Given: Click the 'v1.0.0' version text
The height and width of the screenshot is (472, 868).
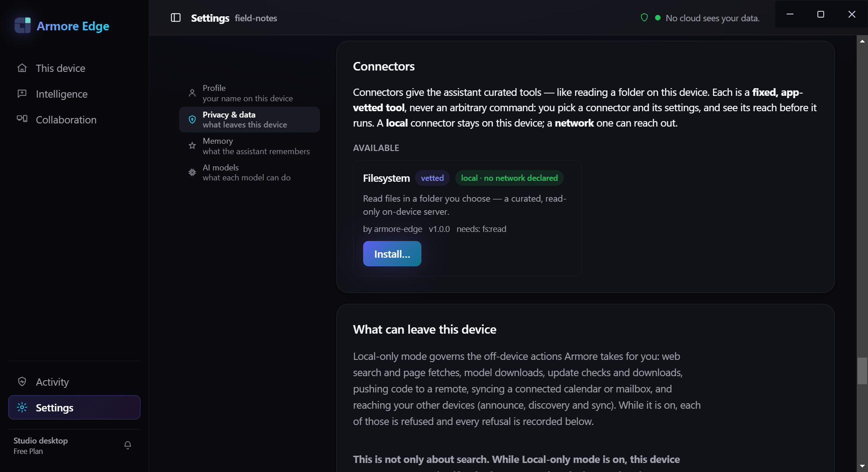Looking at the screenshot, I should click(x=439, y=229).
